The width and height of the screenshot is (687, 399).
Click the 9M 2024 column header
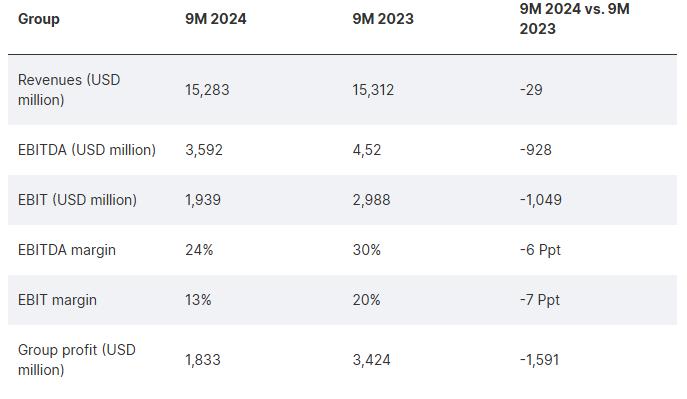click(x=216, y=19)
